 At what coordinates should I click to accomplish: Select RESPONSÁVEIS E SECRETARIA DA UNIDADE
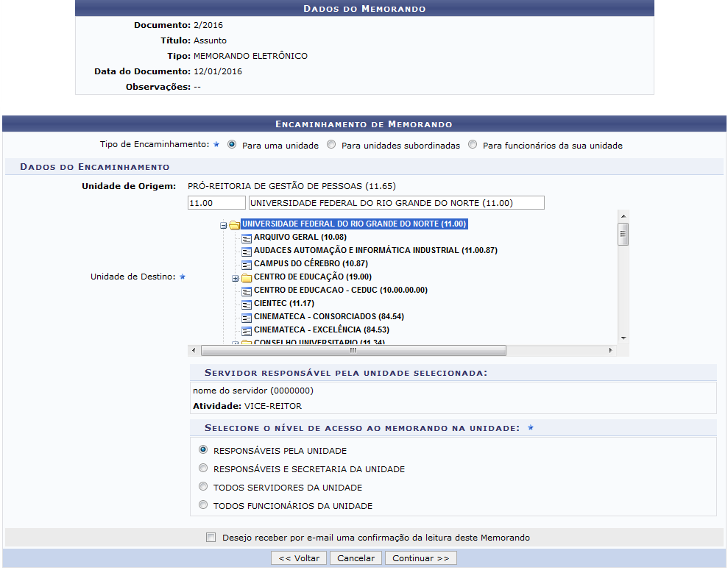[203, 469]
